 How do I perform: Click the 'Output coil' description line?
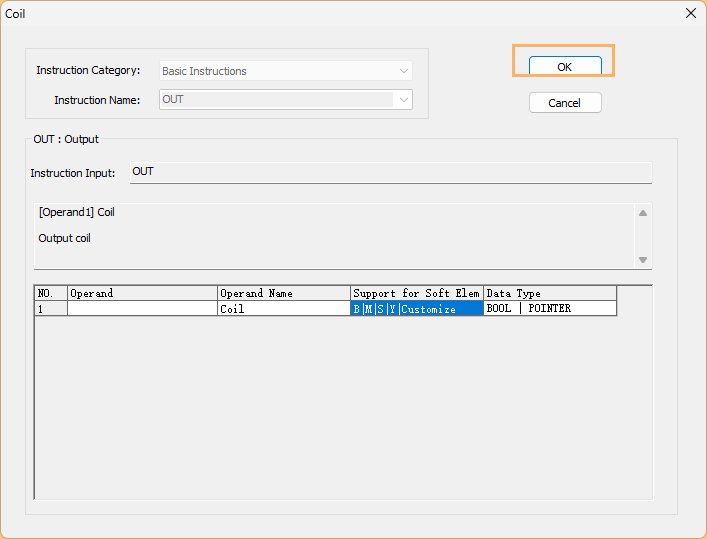point(64,238)
